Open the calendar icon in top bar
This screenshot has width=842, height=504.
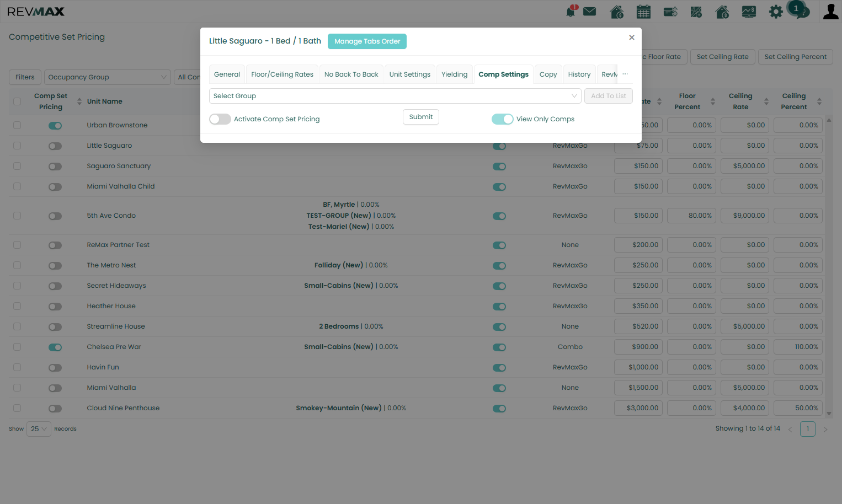click(643, 11)
